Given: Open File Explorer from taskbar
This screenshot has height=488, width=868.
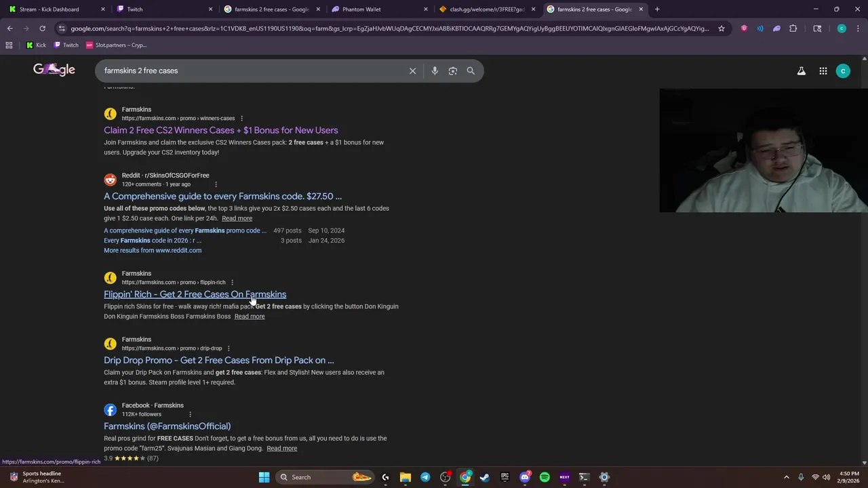Looking at the screenshot, I should click(x=406, y=477).
